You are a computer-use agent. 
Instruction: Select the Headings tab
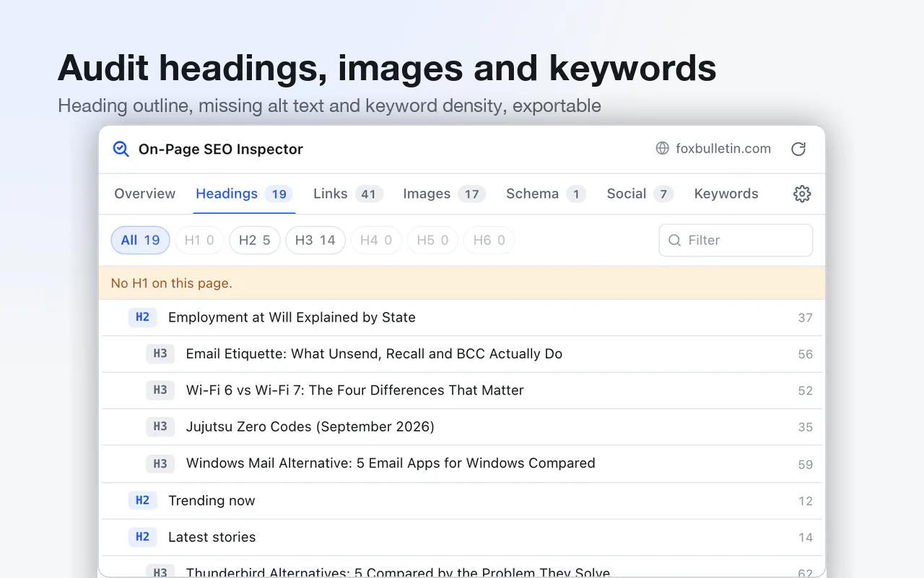[244, 194]
